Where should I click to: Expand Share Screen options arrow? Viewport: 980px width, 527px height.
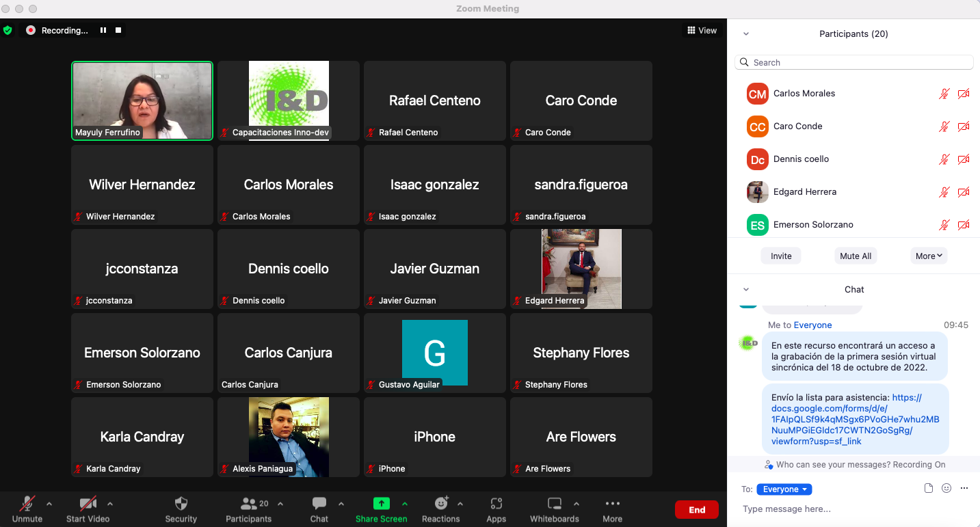[x=405, y=504]
